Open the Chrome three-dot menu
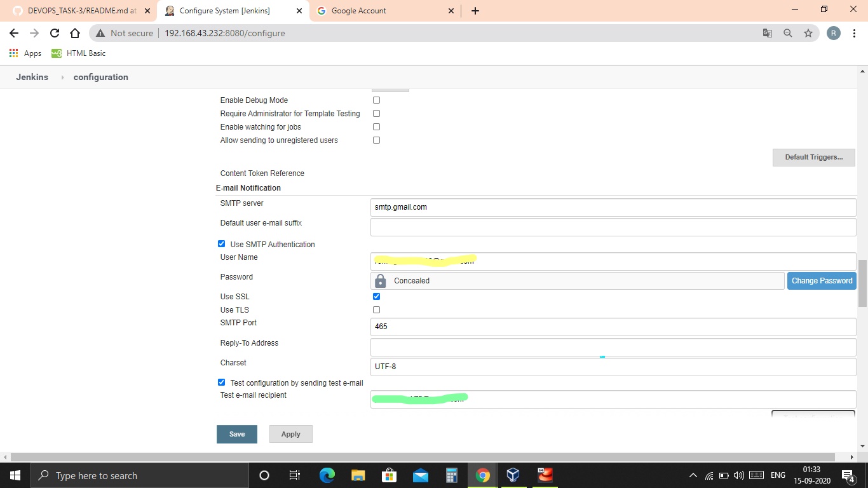This screenshot has width=868, height=488. [x=854, y=33]
